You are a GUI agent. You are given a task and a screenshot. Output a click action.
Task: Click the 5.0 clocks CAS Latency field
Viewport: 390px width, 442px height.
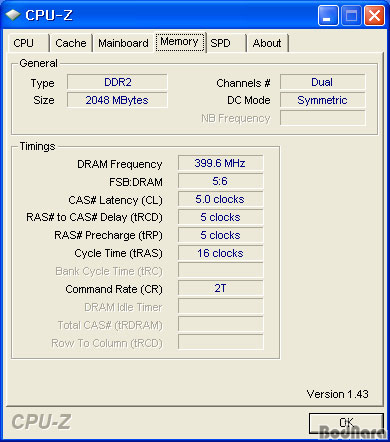220,199
